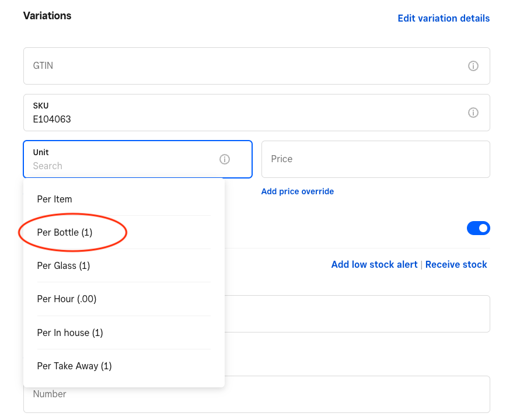Screen dimensions: 513x420
Task: Pick the Per Glass (1) option
Action: point(64,265)
